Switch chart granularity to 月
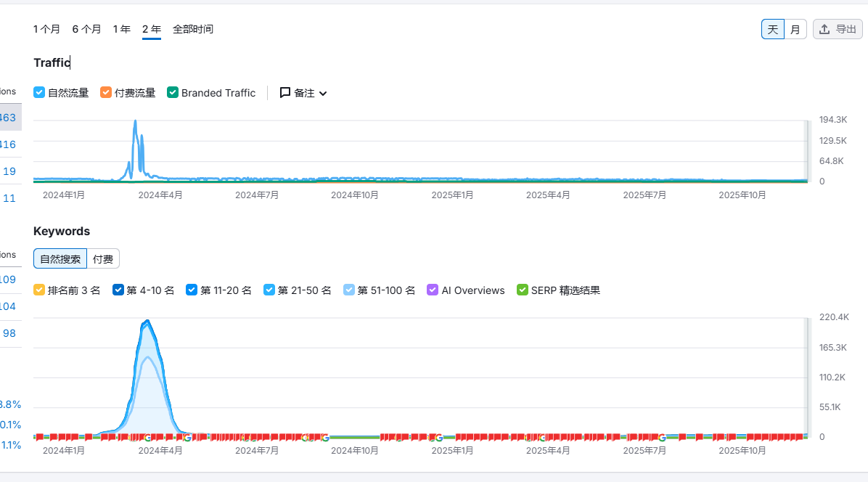This screenshot has width=868, height=482. [x=795, y=29]
